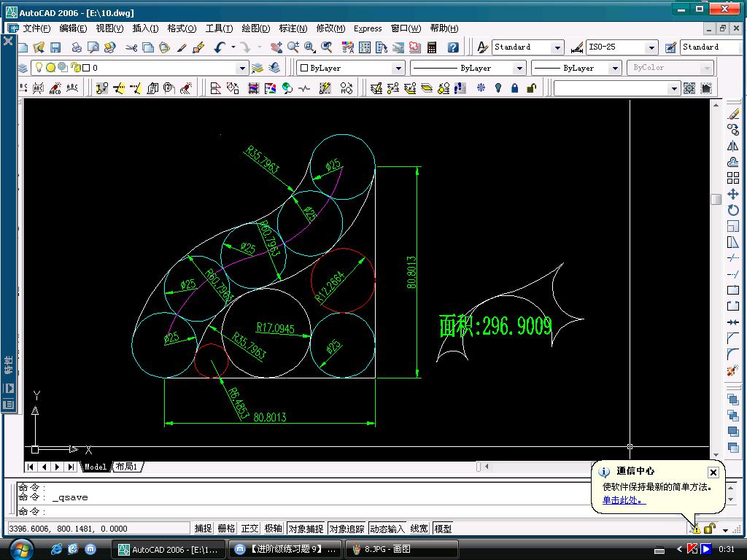Image resolution: width=747 pixels, height=560 pixels.
Task: Open the Dimension Style manager icon
Action: click(x=577, y=47)
